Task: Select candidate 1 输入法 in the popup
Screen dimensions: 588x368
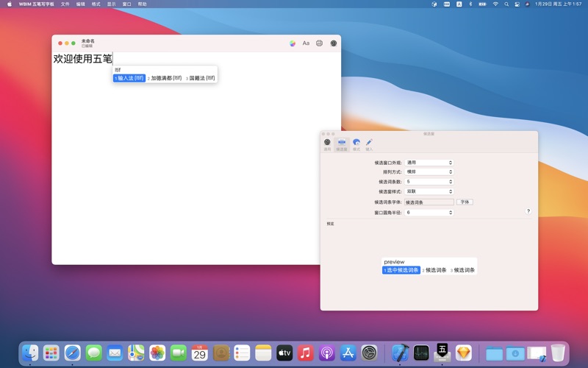Action: (x=129, y=78)
